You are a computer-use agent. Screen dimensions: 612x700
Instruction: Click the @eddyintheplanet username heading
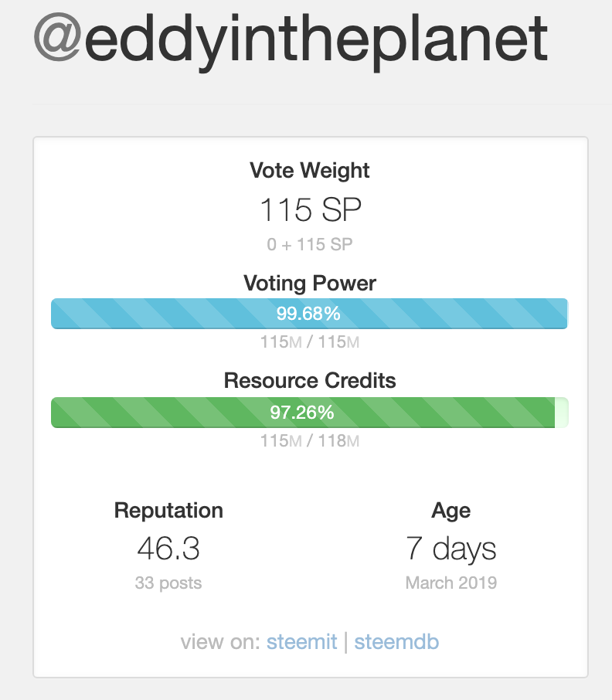pos(291,38)
